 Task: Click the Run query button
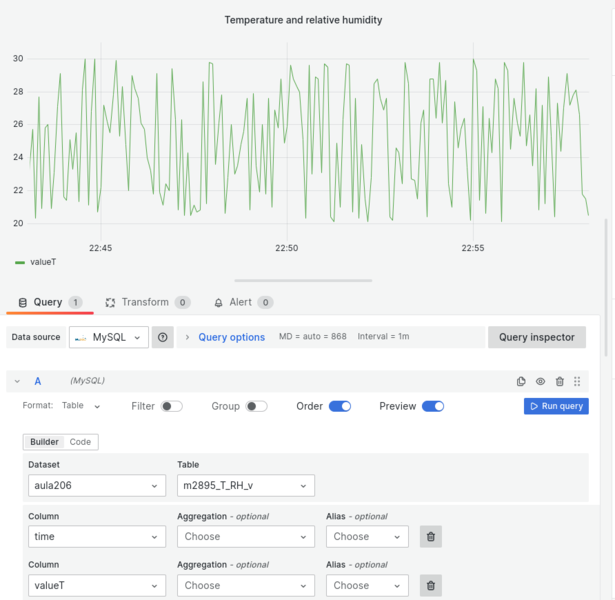click(x=556, y=406)
